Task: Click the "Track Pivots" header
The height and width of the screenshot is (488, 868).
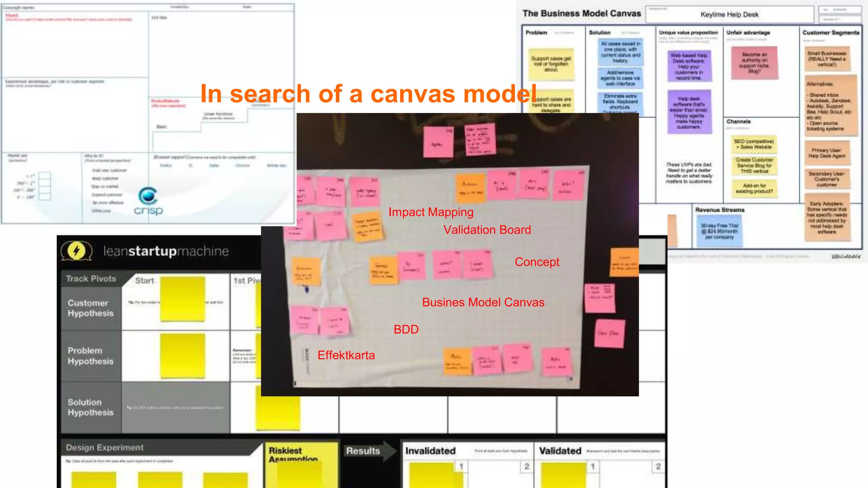Action: pos(91,279)
